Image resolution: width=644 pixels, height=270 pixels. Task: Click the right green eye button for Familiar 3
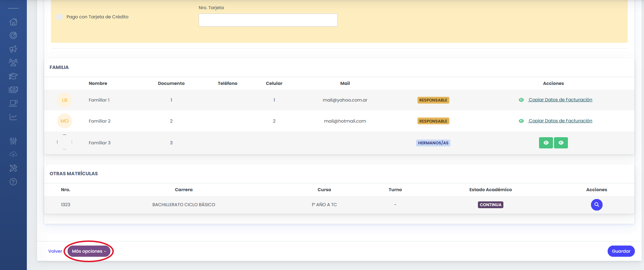561,143
